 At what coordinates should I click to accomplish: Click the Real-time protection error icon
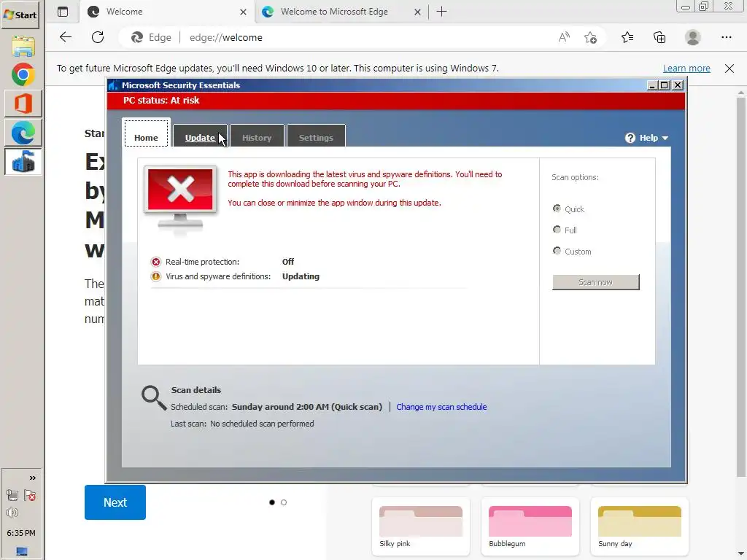click(156, 262)
